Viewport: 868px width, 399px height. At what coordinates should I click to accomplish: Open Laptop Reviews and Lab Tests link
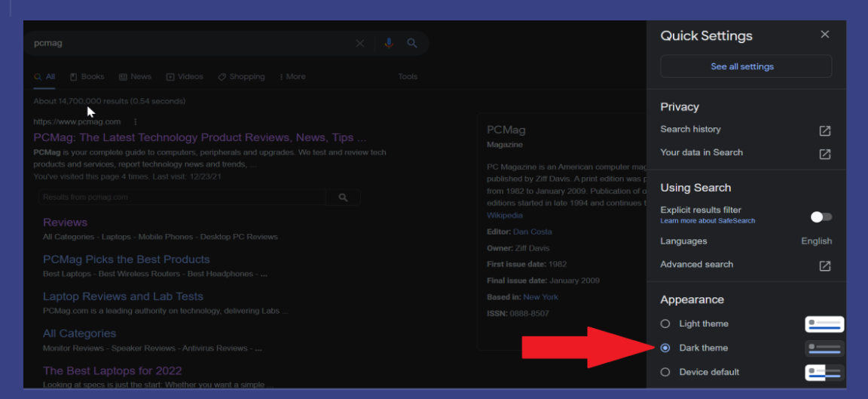click(123, 296)
